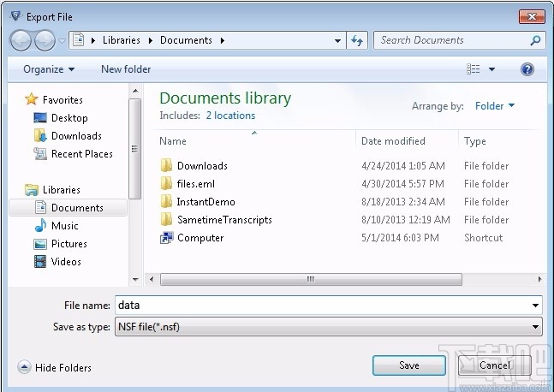The width and height of the screenshot is (554, 392).
Task: Click the navigation pane vertical scrollbar thumb
Action: click(x=134, y=149)
